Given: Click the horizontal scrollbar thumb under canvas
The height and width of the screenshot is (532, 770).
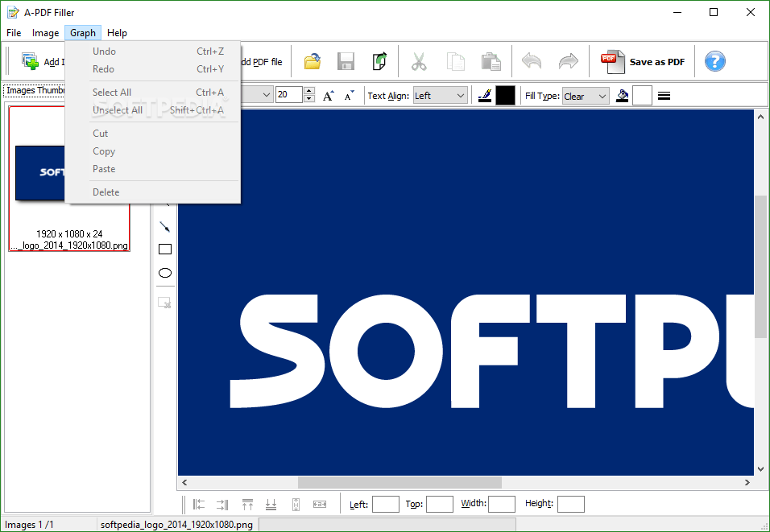Looking at the screenshot, I should point(399,482).
